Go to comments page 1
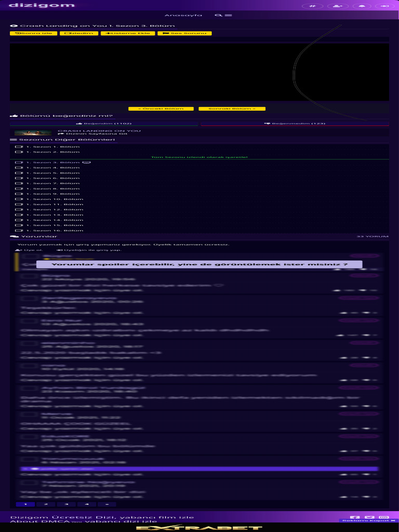The width and height of the screenshot is (399, 532). (25, 504)
